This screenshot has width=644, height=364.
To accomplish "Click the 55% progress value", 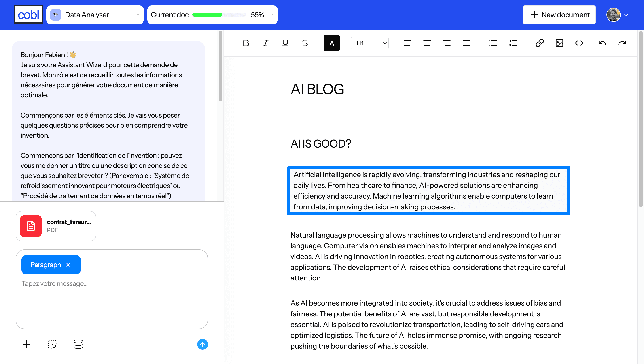I will (258, 15).
